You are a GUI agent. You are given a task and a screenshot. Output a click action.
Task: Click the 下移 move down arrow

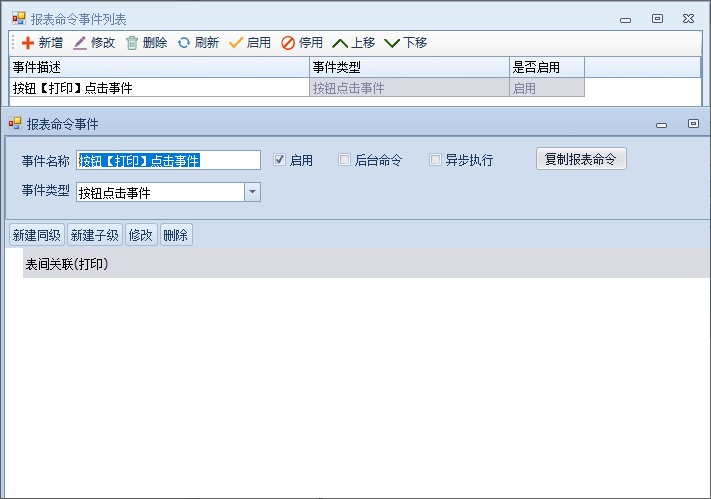click(392, 43)
